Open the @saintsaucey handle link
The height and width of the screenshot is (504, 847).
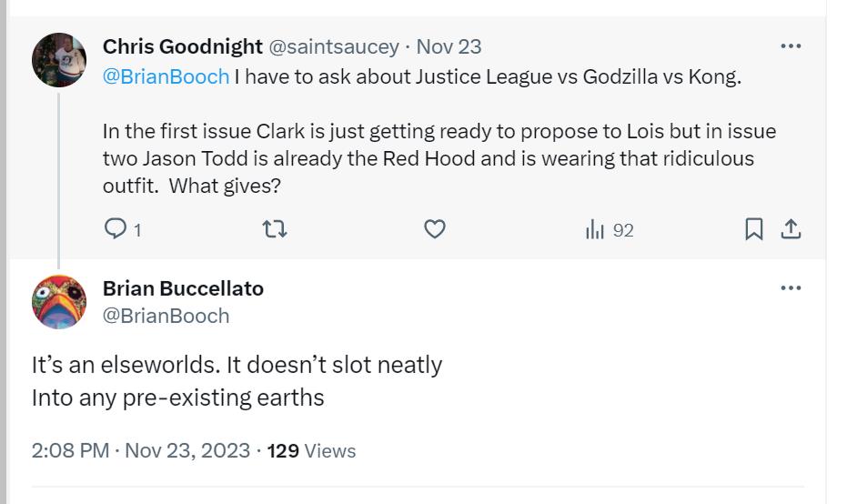click(334, 47)
